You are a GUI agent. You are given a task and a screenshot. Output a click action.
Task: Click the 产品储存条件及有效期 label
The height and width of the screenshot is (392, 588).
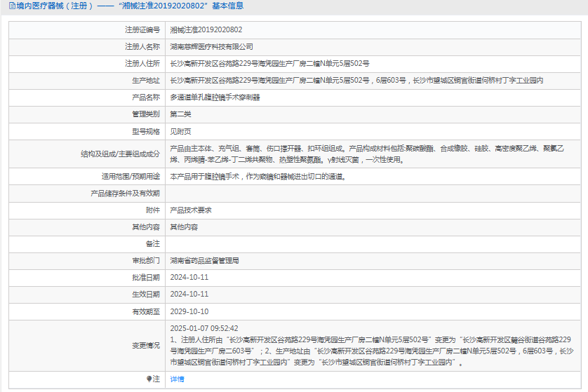pyautogui.click(x=126, y=194)
